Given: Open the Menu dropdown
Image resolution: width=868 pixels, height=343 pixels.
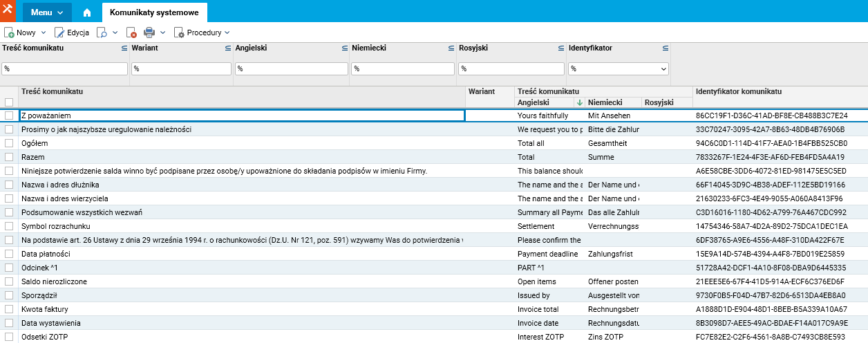Looking at the screenshot, I should click(47, 12).
